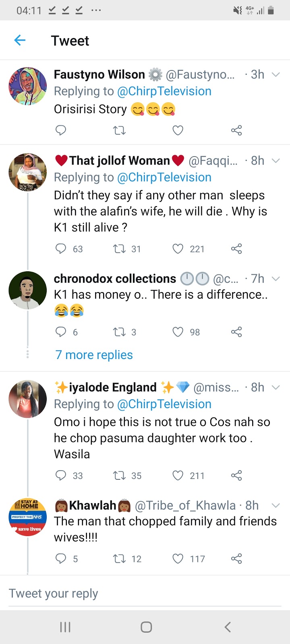Like That jollof Woman's tweet
Viewport: 290px width, 644px height.
178,249
